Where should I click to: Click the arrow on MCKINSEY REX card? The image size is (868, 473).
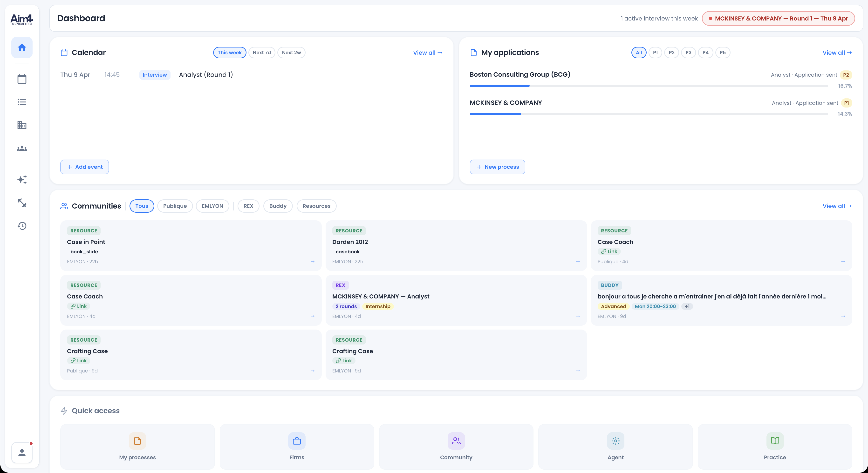click(578, 316)
